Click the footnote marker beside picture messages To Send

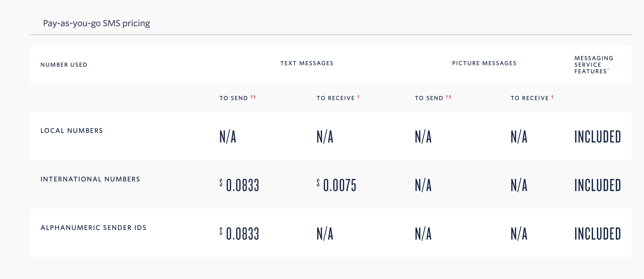coord(448,97)
